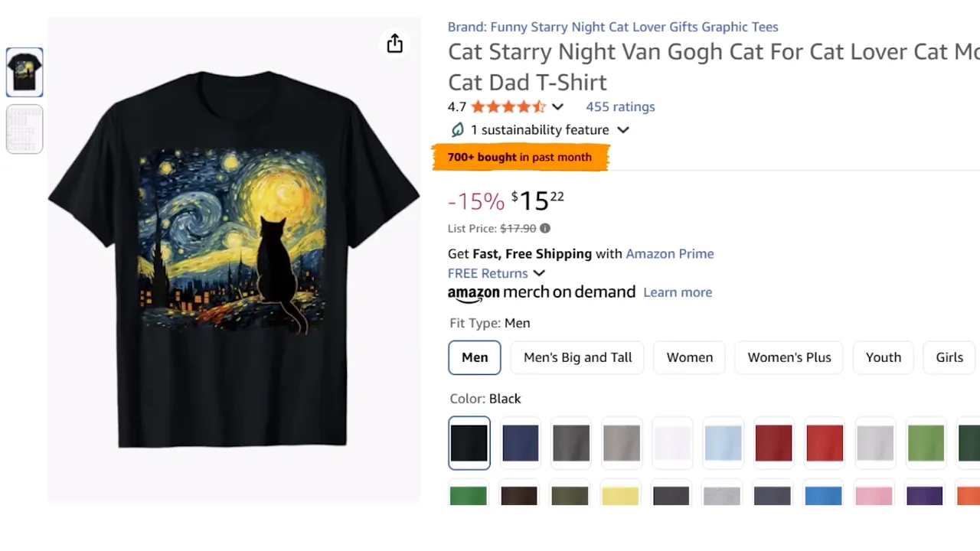Image resolution: width=980 pixels, height=551 pixels.
Task: Expand the FREE Returns dropdown
Action: click(539, 273)
